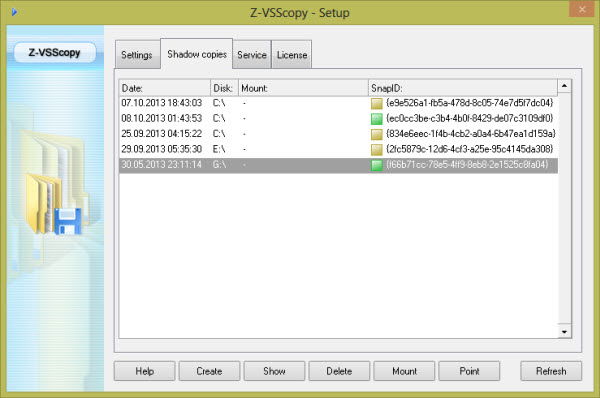
Task: Select row dated 30.05.2013 23:11:14
Action: tap(338, 165)
